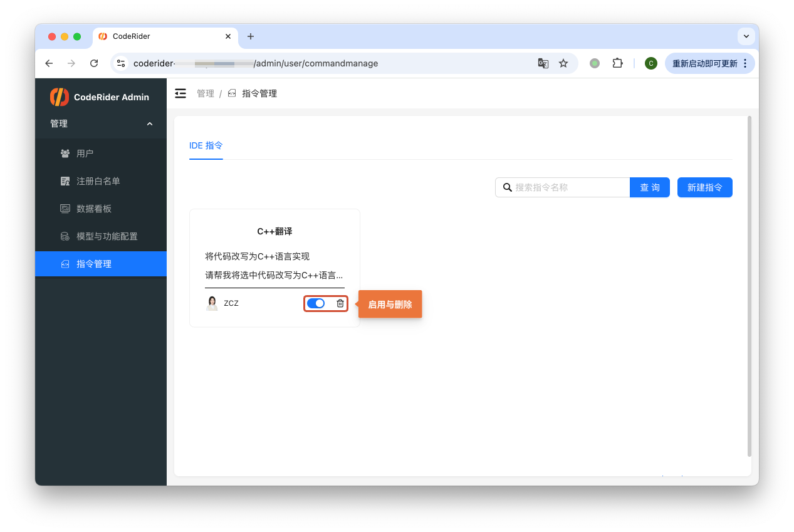Click the page vertical scrollbar

(750, 286)
